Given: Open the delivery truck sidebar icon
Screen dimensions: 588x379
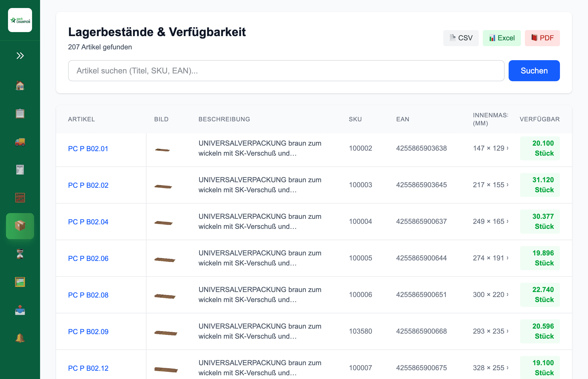Looking at the screenshot, I should click(x=20, y=142).
